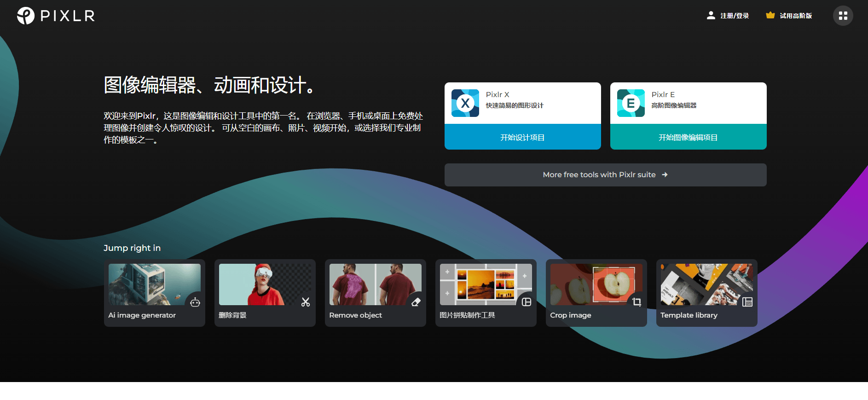Open the Ai image generator thumbnail
This screenshot has height=400, width=868.
click(x=147, y=284)
